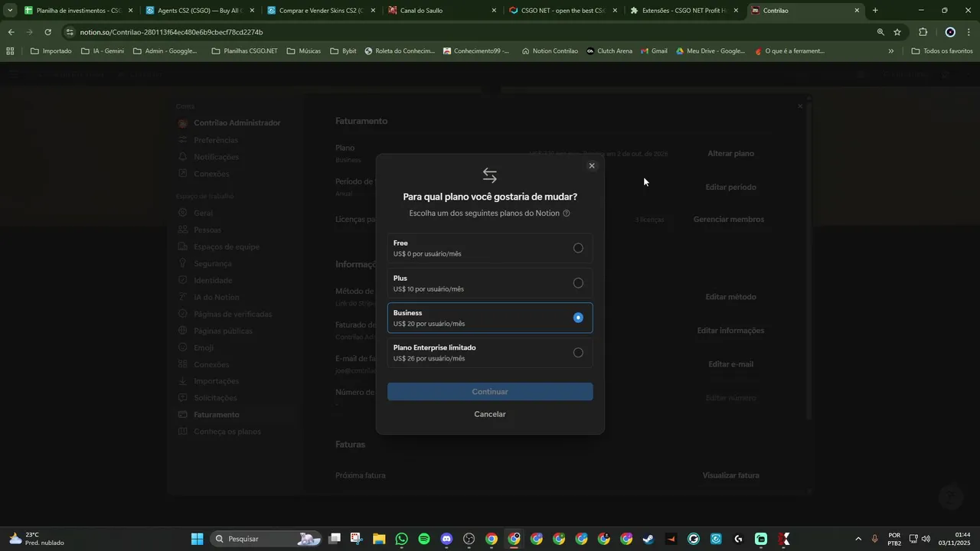Open the Músicas bookmarks folder
Image resolution: width=980 pixels, height=551 pixels.
click(x=303, y=51)
